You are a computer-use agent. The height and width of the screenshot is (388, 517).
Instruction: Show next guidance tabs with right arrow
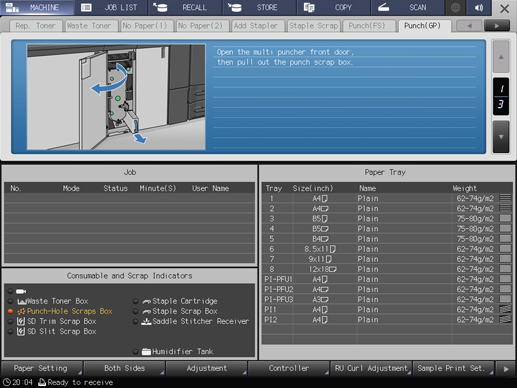coord(497,26)
